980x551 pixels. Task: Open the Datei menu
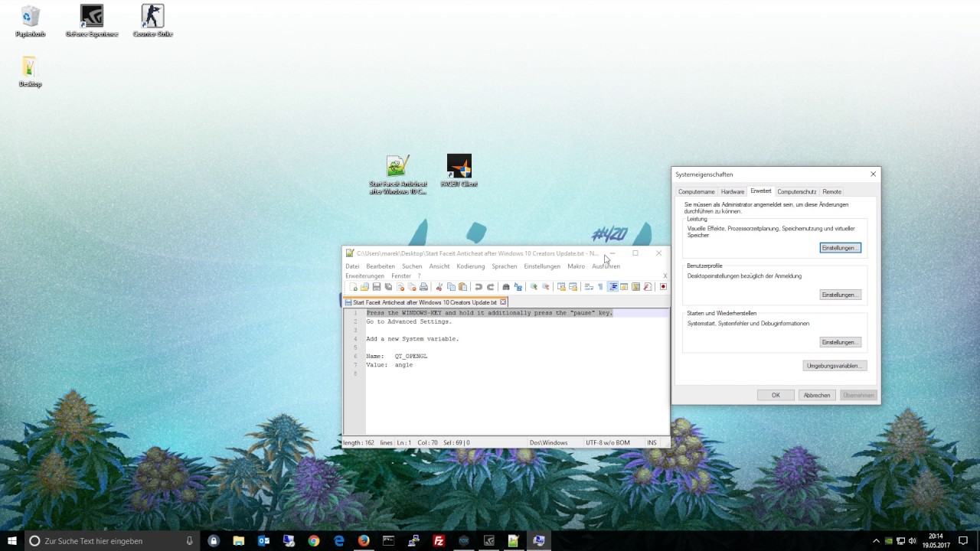point(352,266)
